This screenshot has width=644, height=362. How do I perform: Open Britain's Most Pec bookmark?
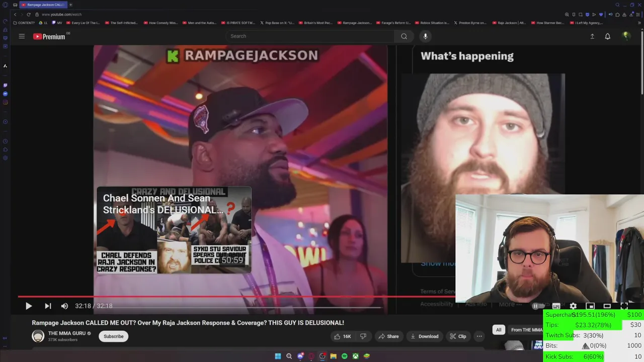(315, 23)
